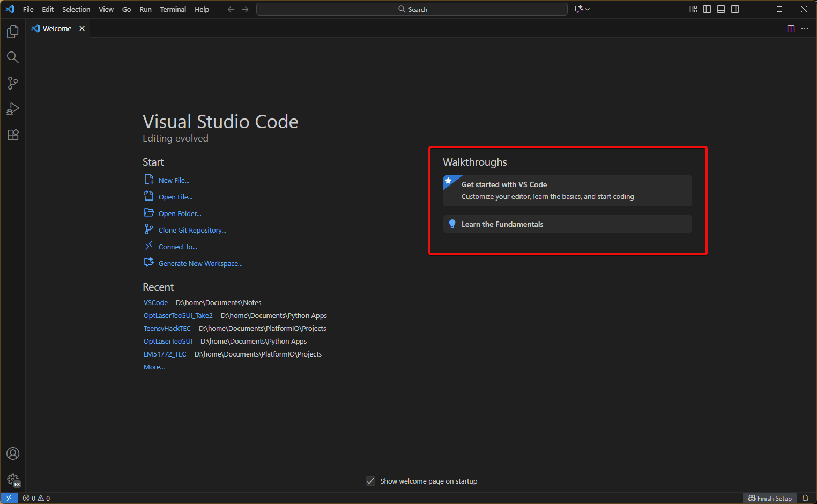Open the File menu
Viewport: 817px width, 504px height.
(x=28, y=9)
